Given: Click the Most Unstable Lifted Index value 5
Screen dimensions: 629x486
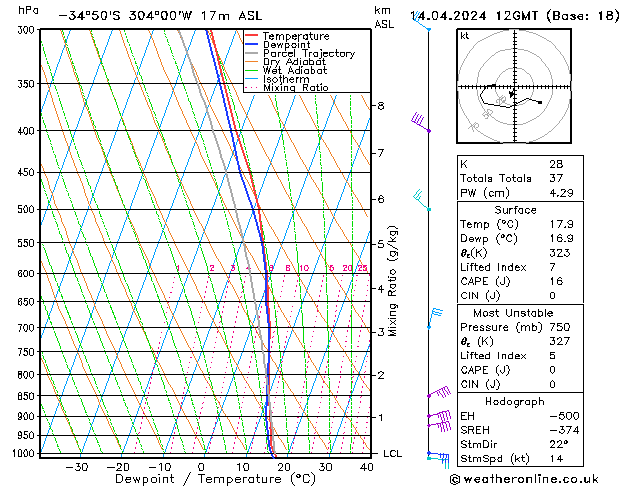Looking at the screenshot, I should click(553, 356).
